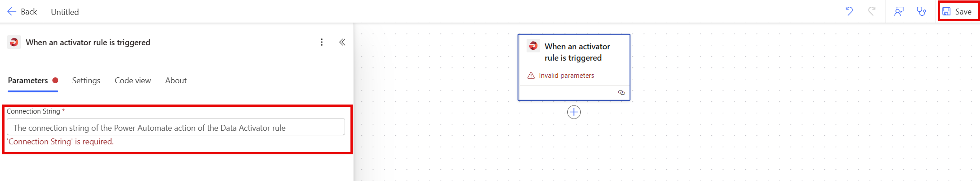Open the send feedback icon
The width and height of the screenshot is (980, 181).
[x=899, y=11]
